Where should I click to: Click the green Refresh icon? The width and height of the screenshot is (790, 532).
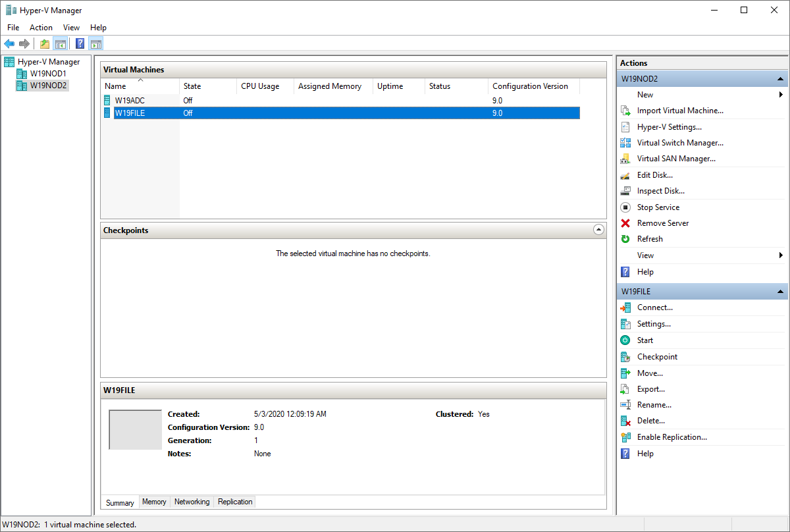pyautogui.click(x=625, y=239)
